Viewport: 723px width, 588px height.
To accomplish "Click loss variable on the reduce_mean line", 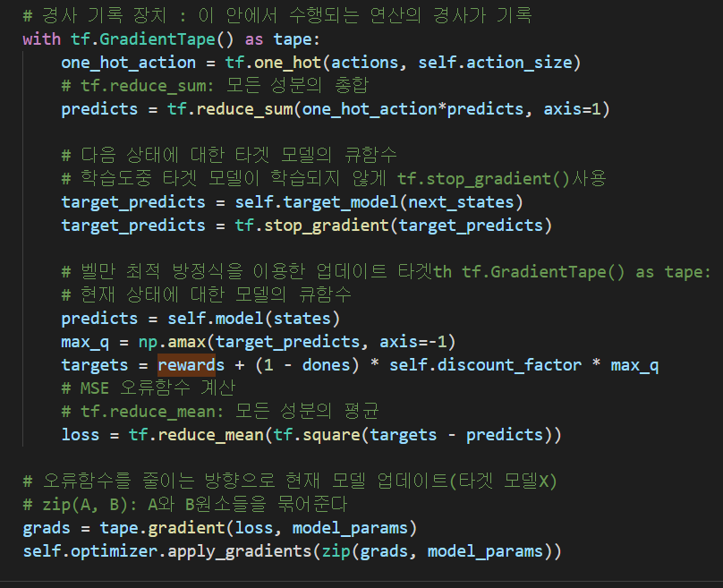I will [x=81, y=435].
